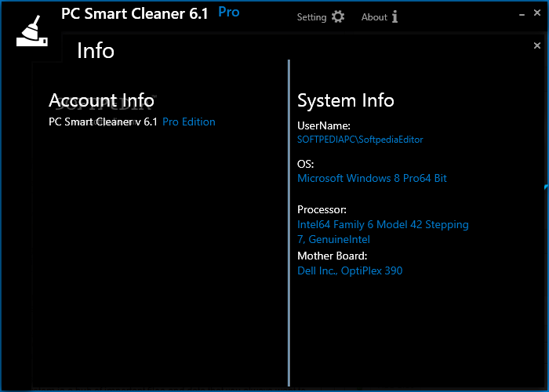Click the UserName: label
Screen dimensions: 549x392
pyautogui.click(x=324, y=125)
